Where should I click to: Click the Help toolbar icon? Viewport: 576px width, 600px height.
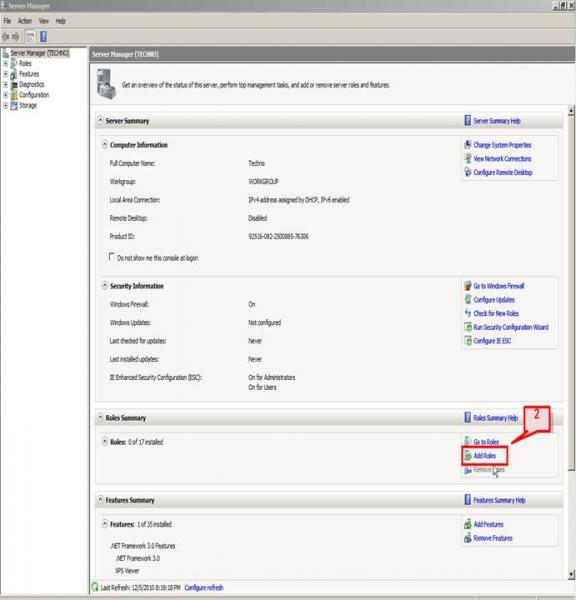(x=43, y=37)
